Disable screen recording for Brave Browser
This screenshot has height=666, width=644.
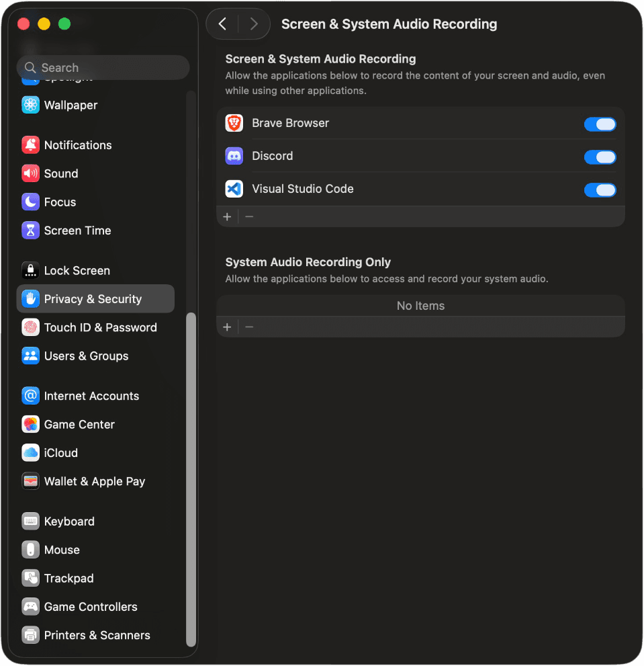(x=600, y=124)
